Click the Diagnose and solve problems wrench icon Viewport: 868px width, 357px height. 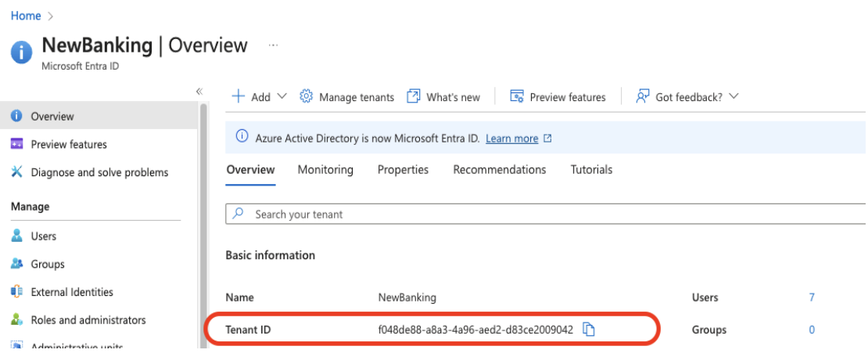tap(16, 172)
